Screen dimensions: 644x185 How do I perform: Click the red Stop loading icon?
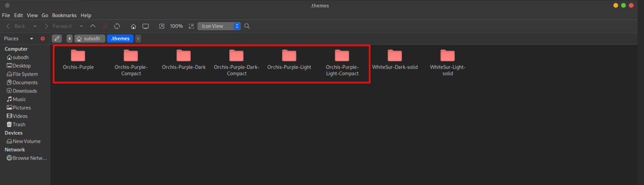(x=105, y=26)
